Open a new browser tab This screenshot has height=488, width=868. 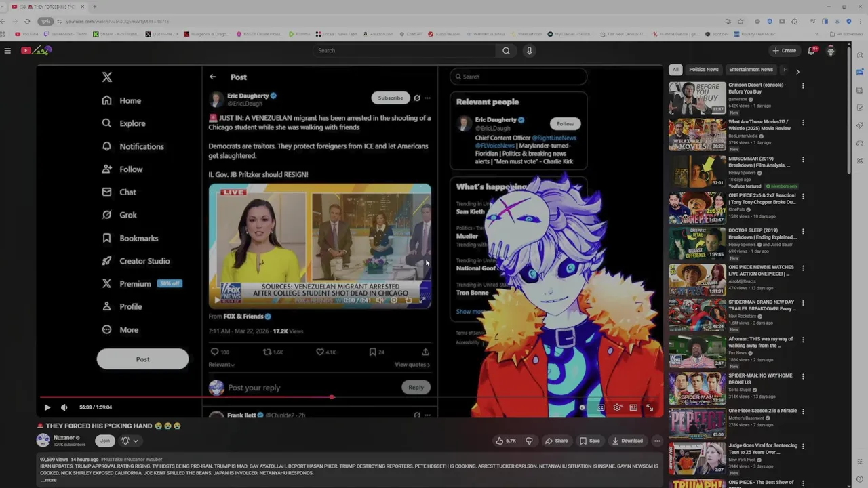click(94, 7)
